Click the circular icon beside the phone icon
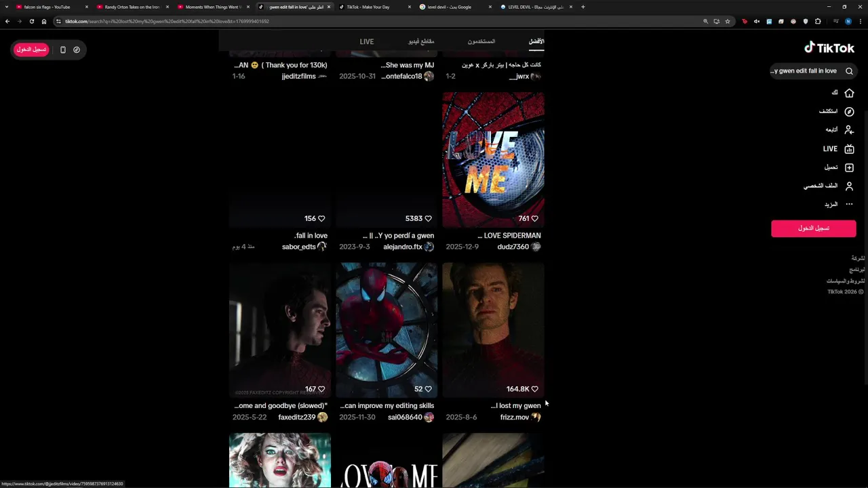This screenshot has width=868, height=488. coord(77,49)
